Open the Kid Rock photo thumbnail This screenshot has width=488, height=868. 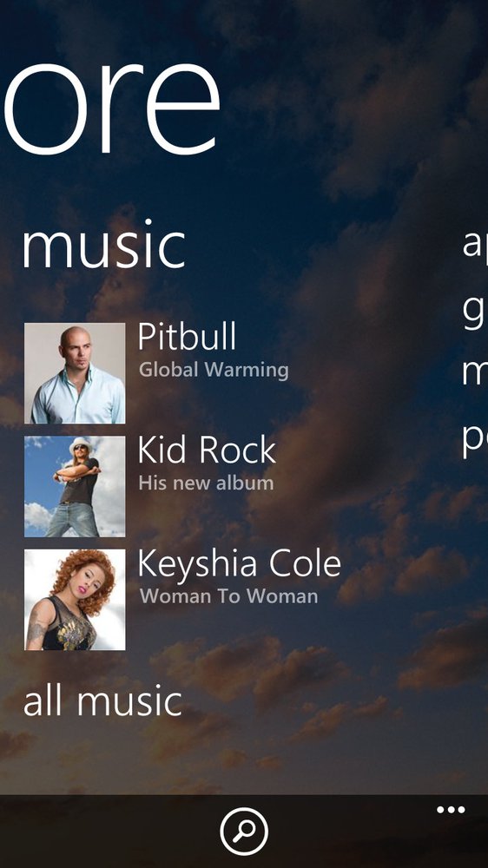(x=75, y=486)
